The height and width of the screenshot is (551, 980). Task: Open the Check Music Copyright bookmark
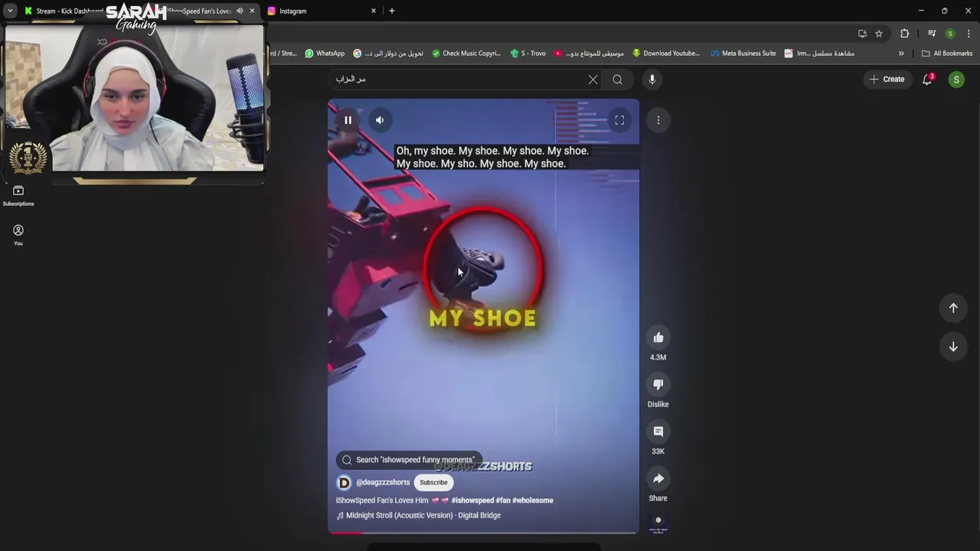(465, 54)
